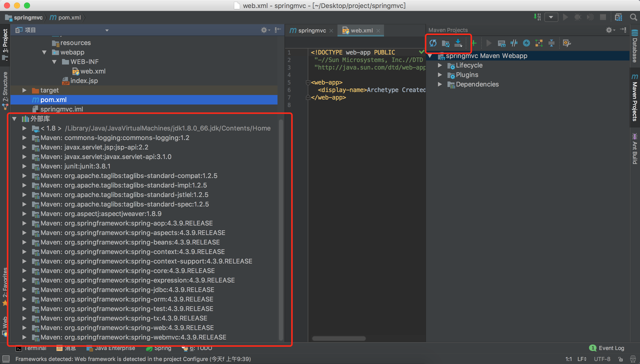Toggle the Maven Projects side tab
The image size is (640, 364).
point(635,97)
